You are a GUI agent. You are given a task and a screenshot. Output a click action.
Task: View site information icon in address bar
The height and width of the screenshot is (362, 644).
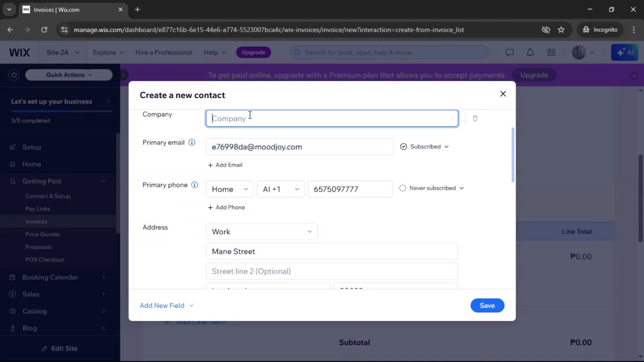64,30
